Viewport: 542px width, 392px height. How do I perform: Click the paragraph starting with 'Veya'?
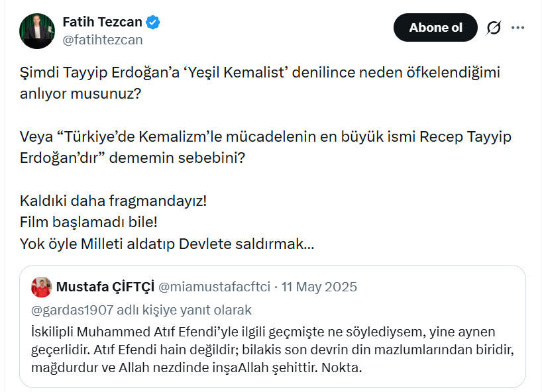click(x=265, y=148)
